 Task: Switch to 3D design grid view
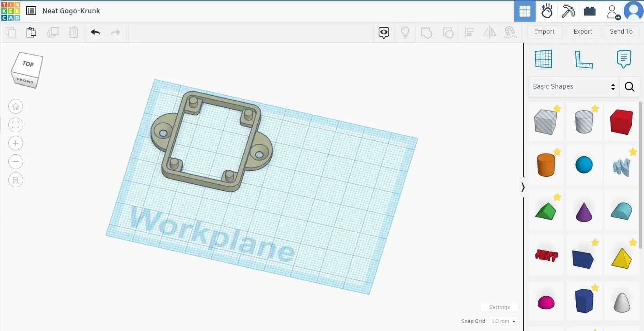pos(525,11)
